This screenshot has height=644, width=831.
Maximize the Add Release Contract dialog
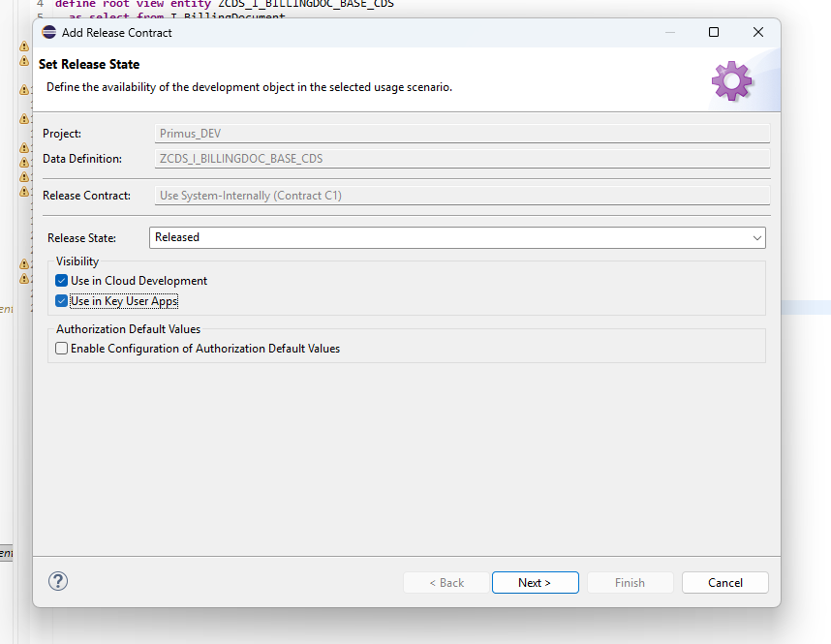(x=714, y=32)
